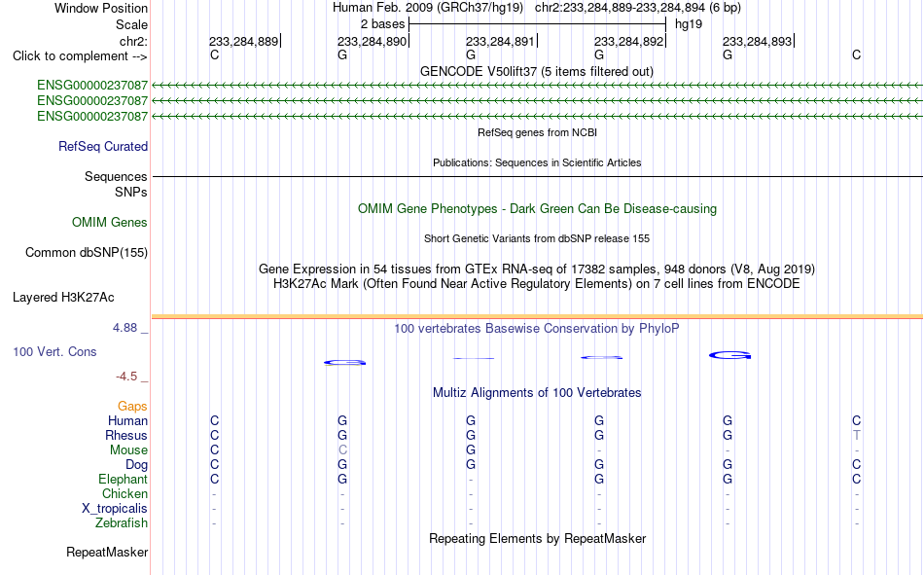Click the '2 bases' scale bar label
The image size is (924, 575).
click(x=383, y=24)
